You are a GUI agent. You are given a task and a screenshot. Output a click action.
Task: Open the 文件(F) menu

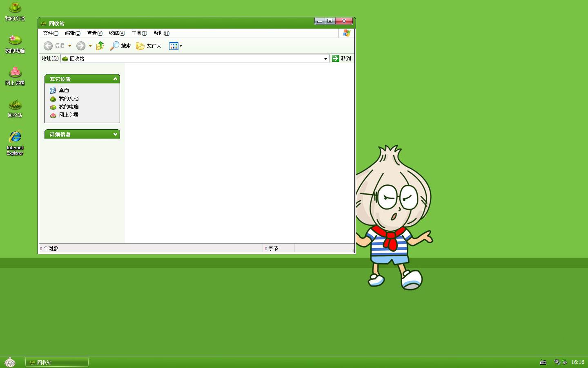tap(51, 33)
